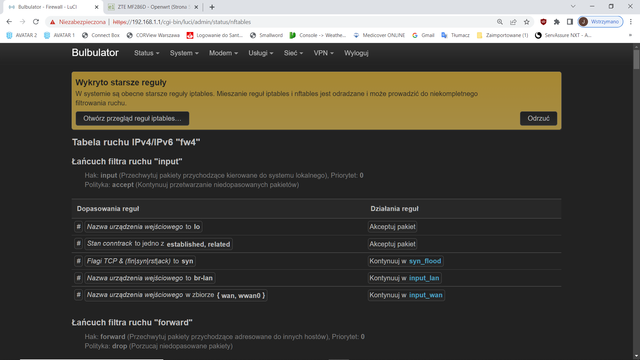640x360 pixels.
Task: Follow the syn_flood chain link
Action: 425,261
